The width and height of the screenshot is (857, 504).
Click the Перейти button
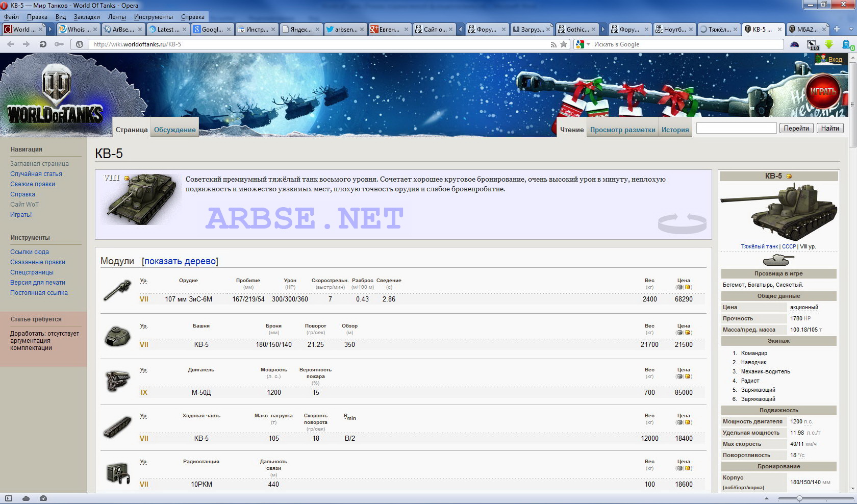pos(796,128)
